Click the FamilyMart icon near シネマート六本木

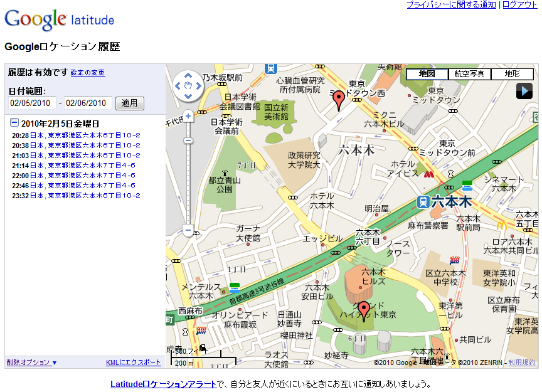(467, 186)
